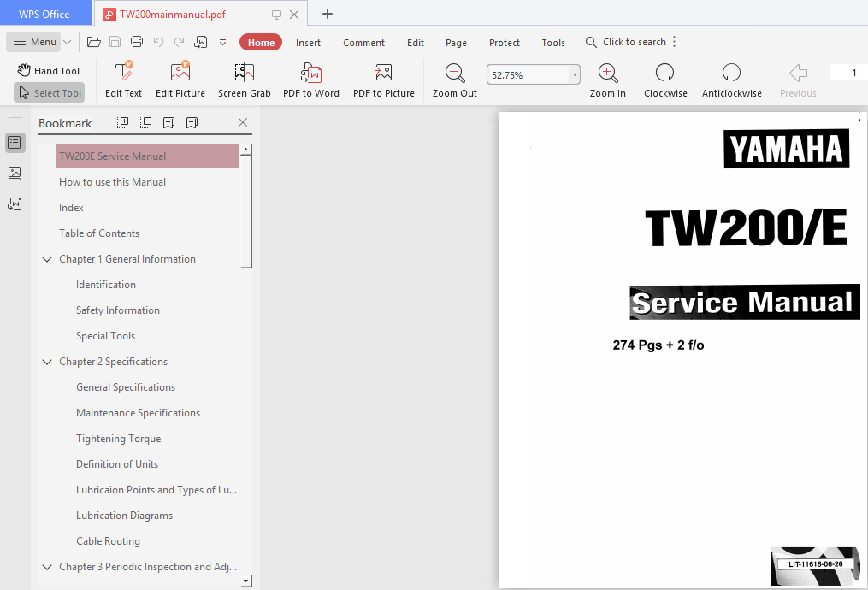Click the bookmark list scroll up arrow

tap(246, 150)
